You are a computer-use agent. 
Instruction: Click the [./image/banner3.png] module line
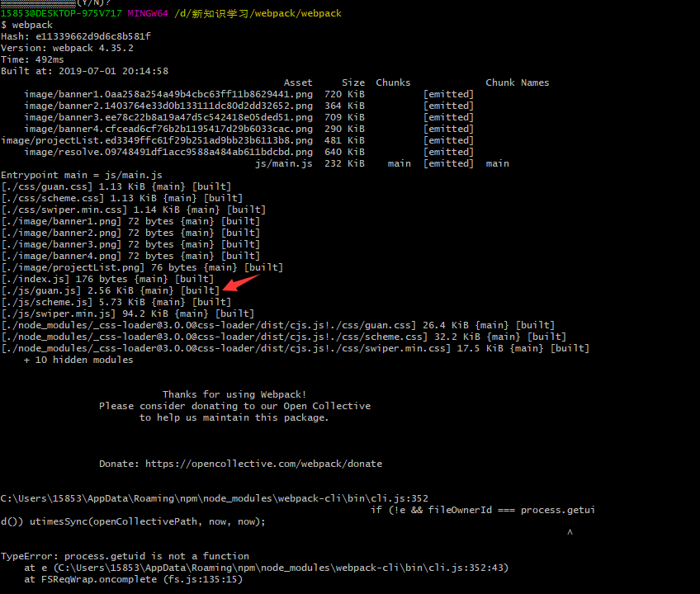[130, 245]
